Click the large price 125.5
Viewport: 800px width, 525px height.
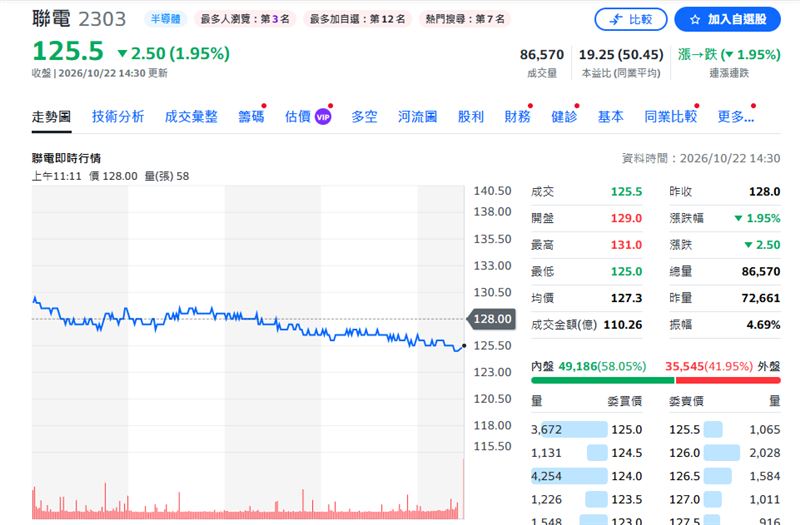pos(68,52)
